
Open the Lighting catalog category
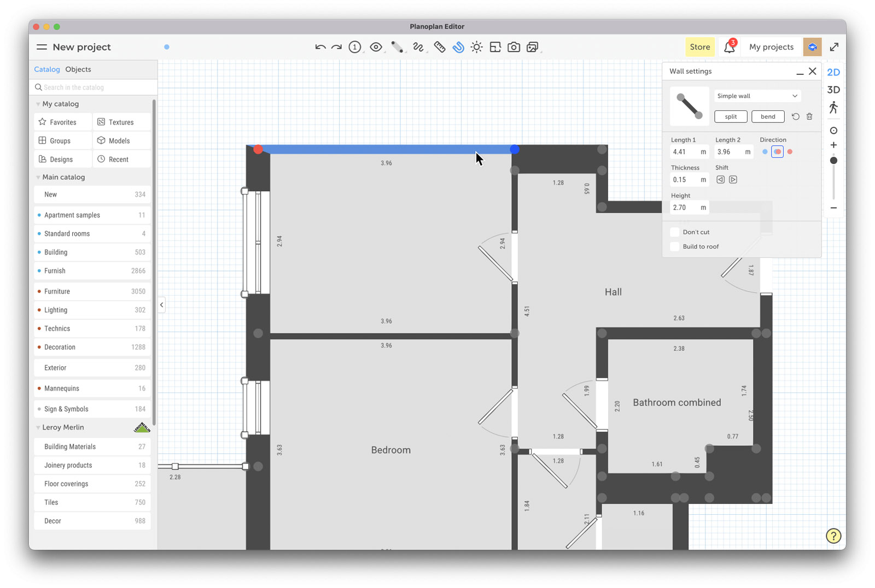pyautogui.click(x=92, y=310)
